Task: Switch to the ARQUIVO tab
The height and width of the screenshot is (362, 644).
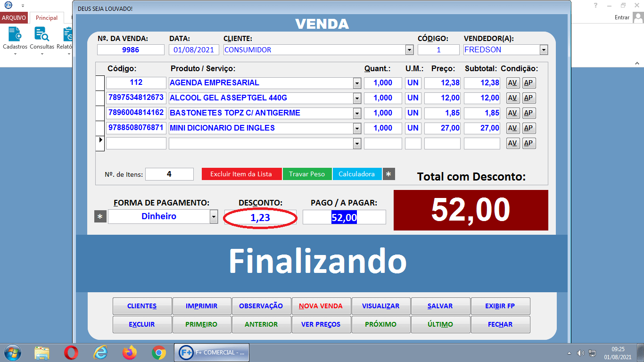Action: coord(13,17)
